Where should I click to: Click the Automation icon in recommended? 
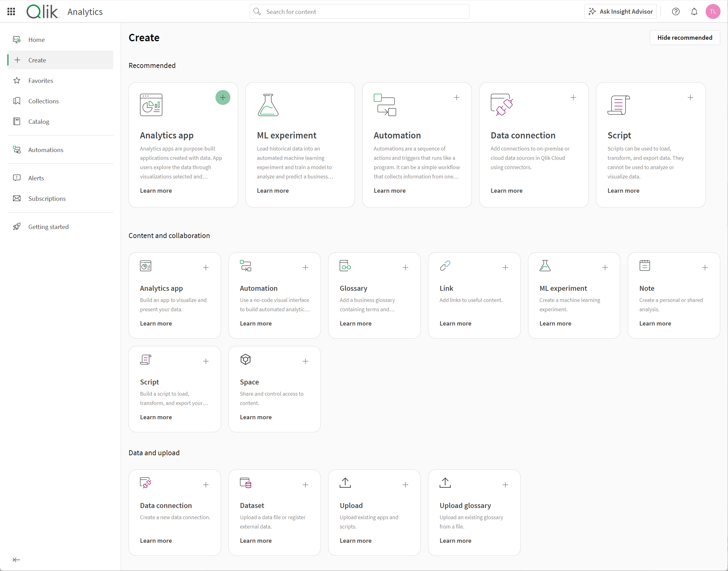385,105
